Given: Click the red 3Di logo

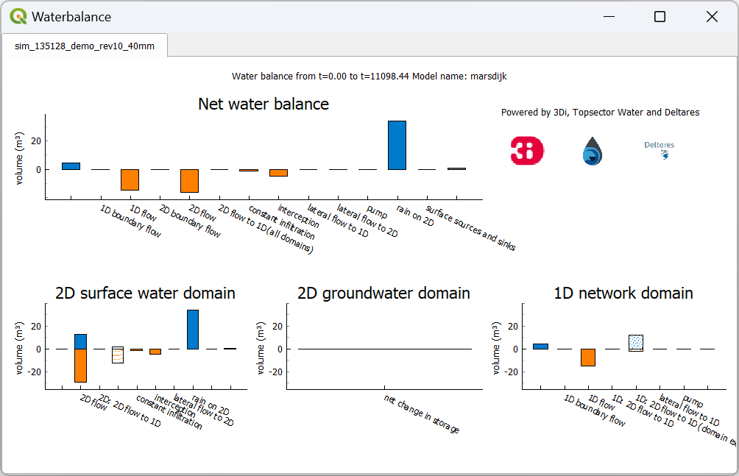Looking at the screenshot, I should pyautogui.click(x=527, y=151).
